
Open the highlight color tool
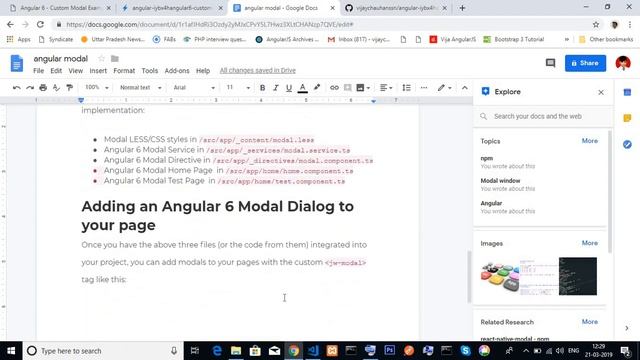(317, 88)
